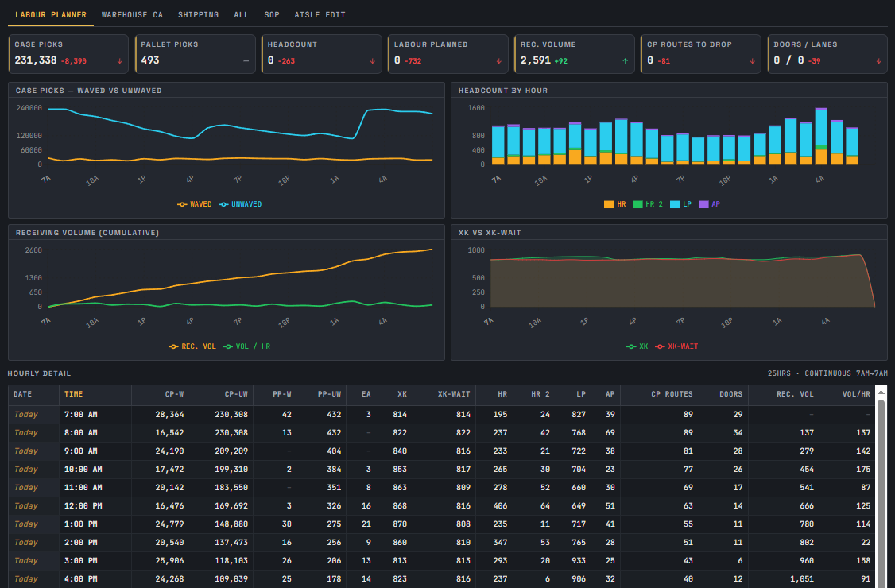Go to Aisle Edit tab
Viewport: 895px width, 588px height.
pyautogui.click(x=320, y=15)
